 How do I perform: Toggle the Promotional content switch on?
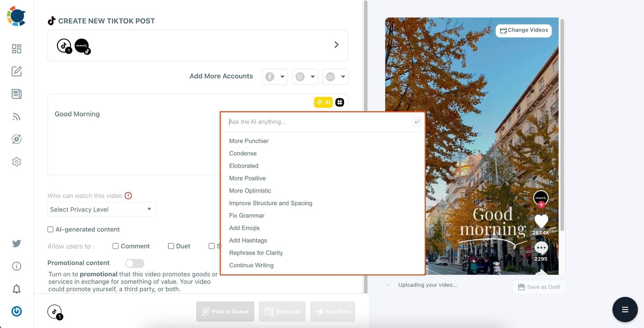pyautogui.click(x=135, y=263)
